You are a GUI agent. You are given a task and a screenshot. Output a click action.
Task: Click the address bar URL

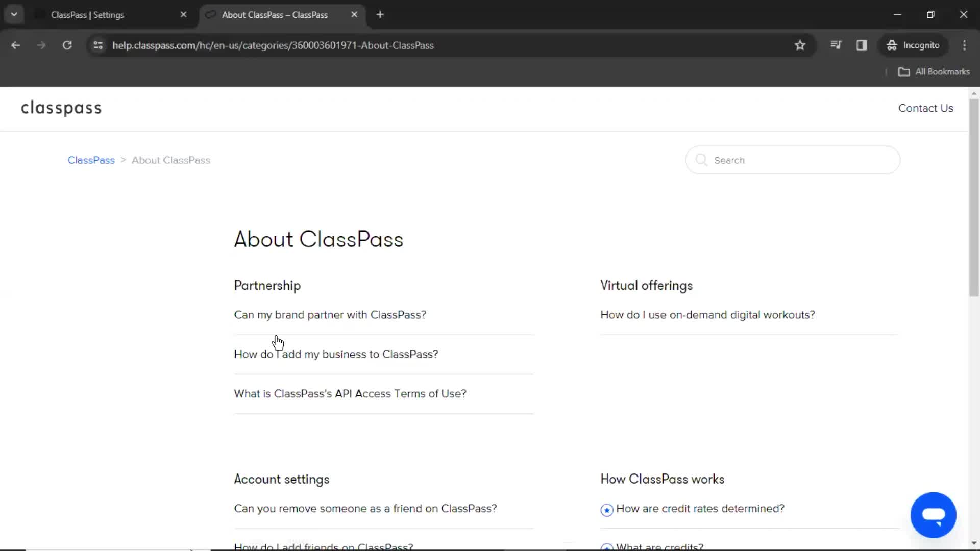click(273, 45)
